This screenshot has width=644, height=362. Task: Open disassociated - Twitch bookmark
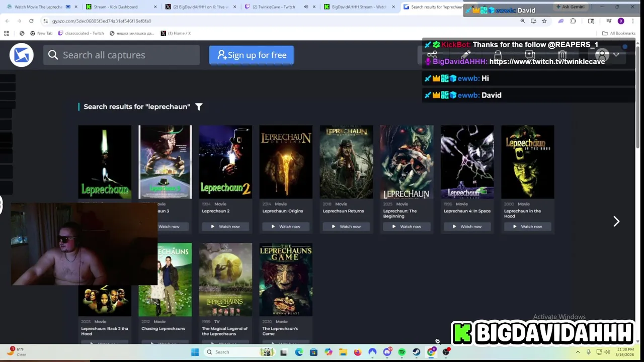click(x=81, y=33)
